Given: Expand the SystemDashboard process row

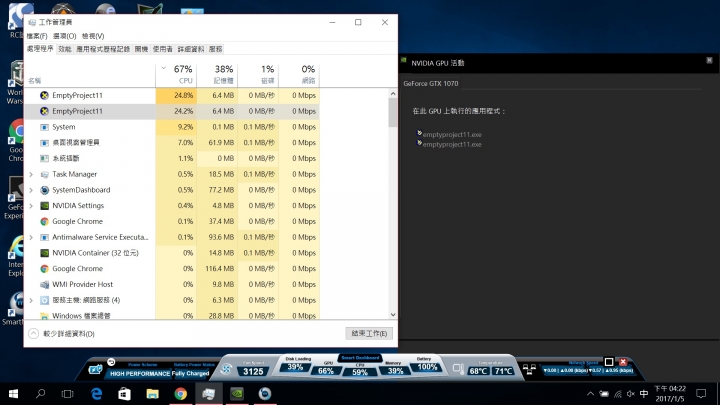Looking at the screenshot, I should [31, 190].
